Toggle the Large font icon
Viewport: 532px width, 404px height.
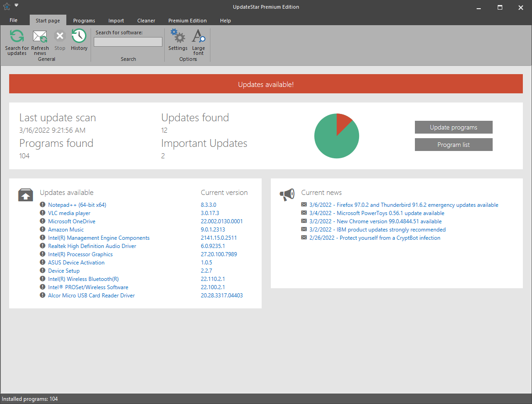coord(198,36)
